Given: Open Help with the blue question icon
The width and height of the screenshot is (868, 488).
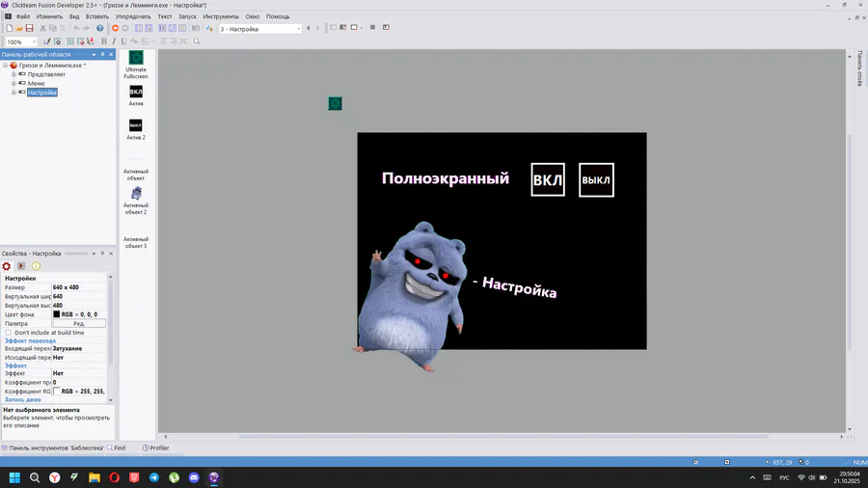Looking at the screenshot, I should click(99, 28).
